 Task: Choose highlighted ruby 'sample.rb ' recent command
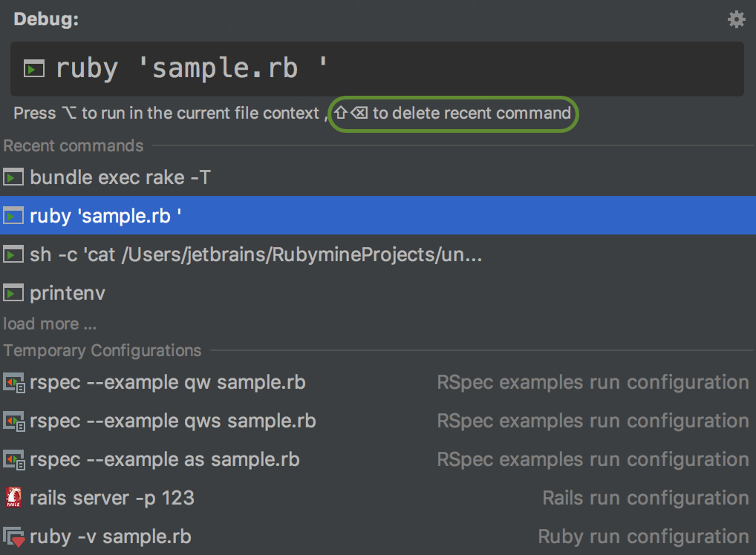pyautogui.click(x=378, y=215)
